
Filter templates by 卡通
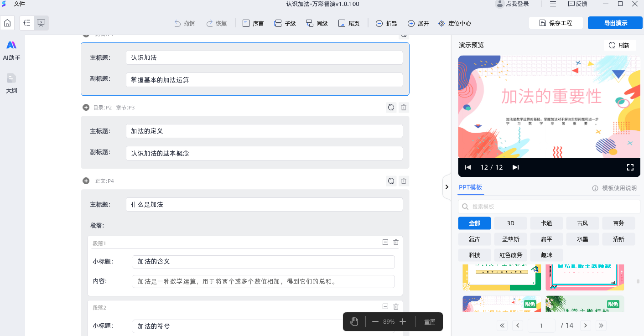click(546, 223)
